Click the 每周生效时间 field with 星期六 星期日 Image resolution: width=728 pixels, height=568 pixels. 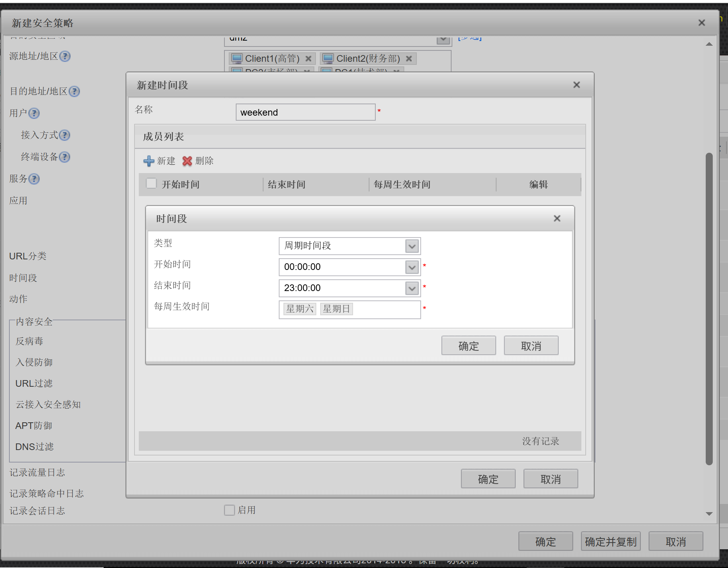[350, 309]
